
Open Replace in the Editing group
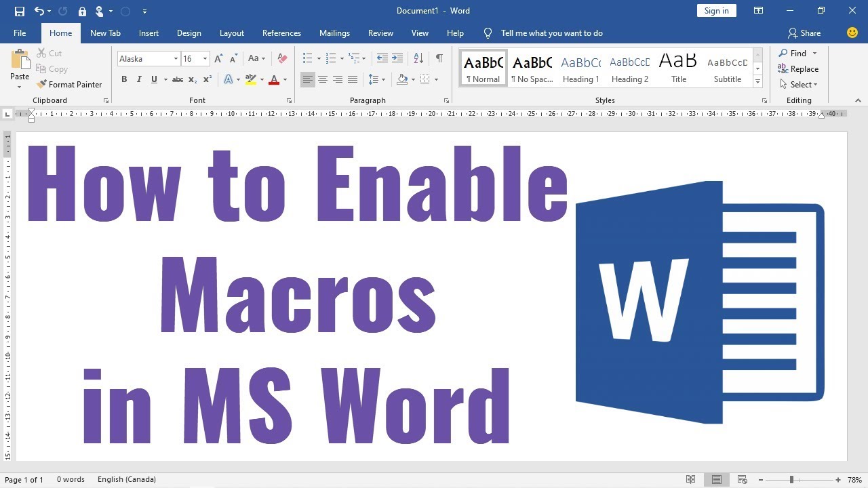[798, 68]
